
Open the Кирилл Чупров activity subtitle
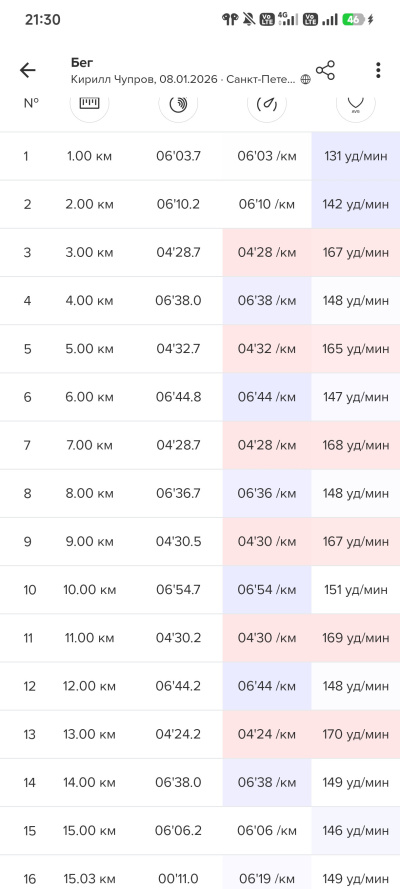click(x=183, y=80)
